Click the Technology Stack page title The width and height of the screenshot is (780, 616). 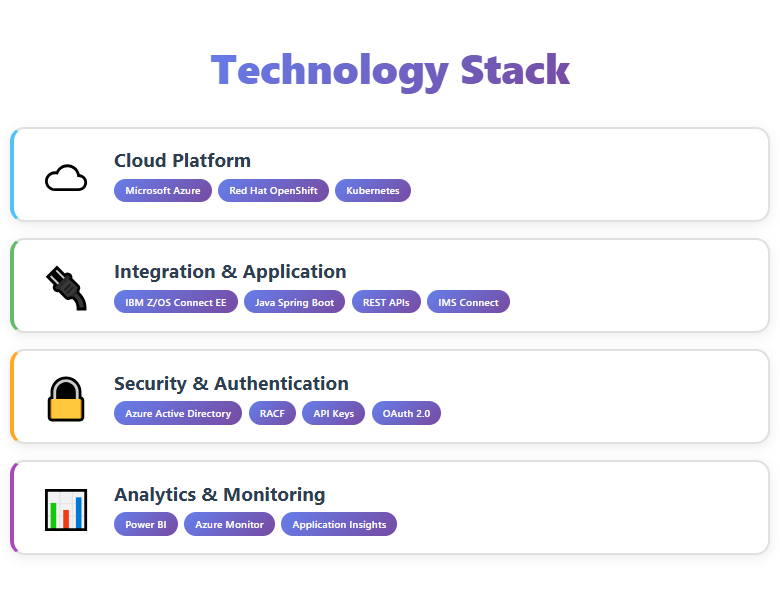coord(390,71)
